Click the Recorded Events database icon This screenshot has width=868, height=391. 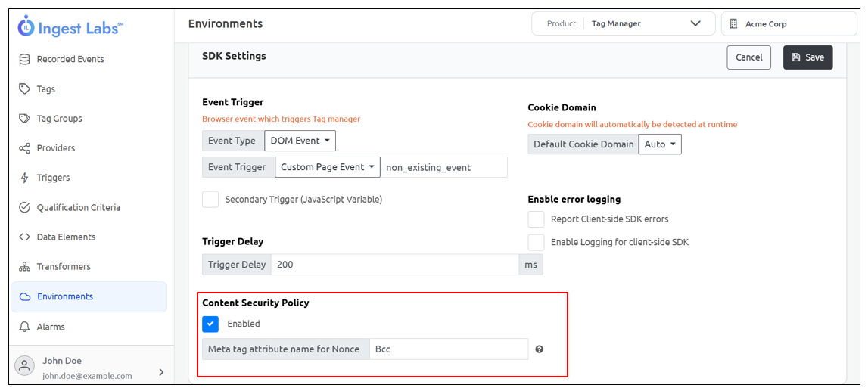pyautogui.click(x=25, y=59)
